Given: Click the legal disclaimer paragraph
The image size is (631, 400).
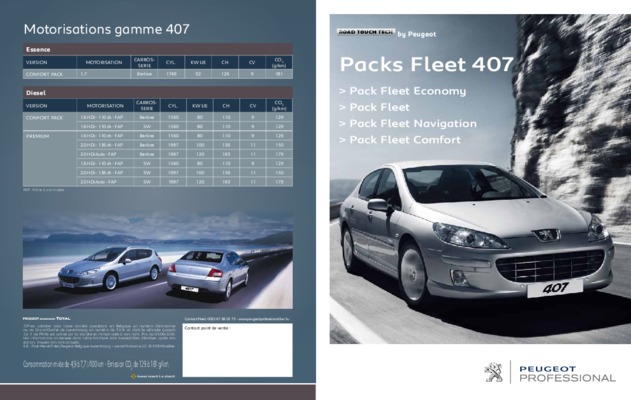Looking at the screenshot, I should point(99,336).
